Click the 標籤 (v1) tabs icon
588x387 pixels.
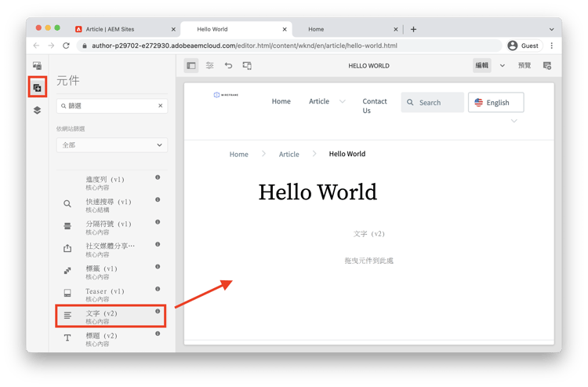click(x=67, y=270)
